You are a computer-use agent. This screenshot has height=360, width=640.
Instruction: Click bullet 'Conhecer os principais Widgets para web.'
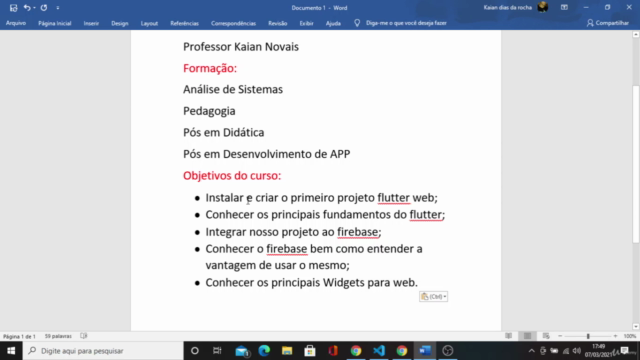(x=311, y=282)
